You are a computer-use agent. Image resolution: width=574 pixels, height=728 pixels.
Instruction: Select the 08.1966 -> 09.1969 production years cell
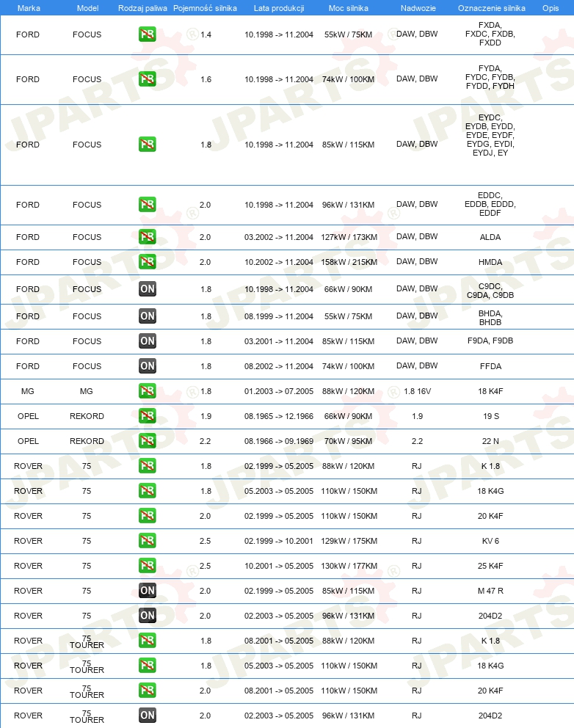click(x=279, y=441)
